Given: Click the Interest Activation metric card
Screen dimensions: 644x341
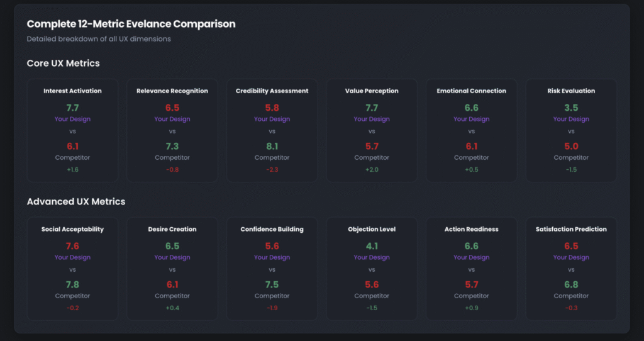Looking at the screenshot, I should [72, 130].
